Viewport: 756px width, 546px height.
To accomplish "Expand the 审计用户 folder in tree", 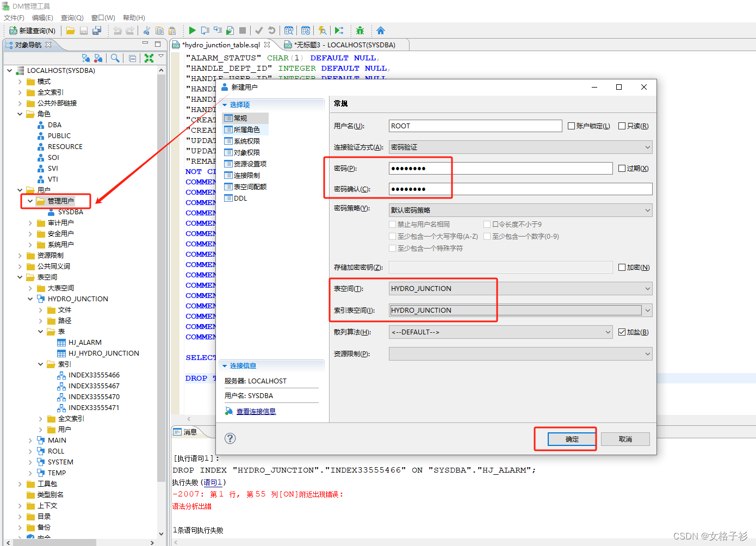I will click(30, 222).
